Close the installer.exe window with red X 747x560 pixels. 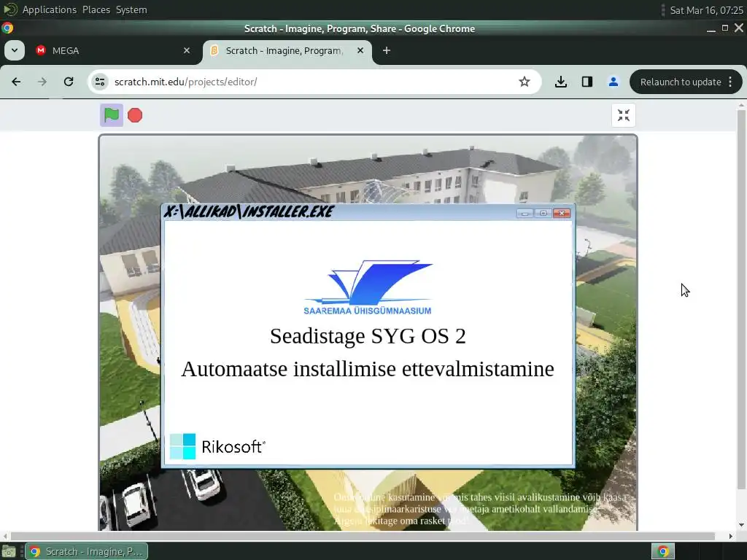coord(562,213)
